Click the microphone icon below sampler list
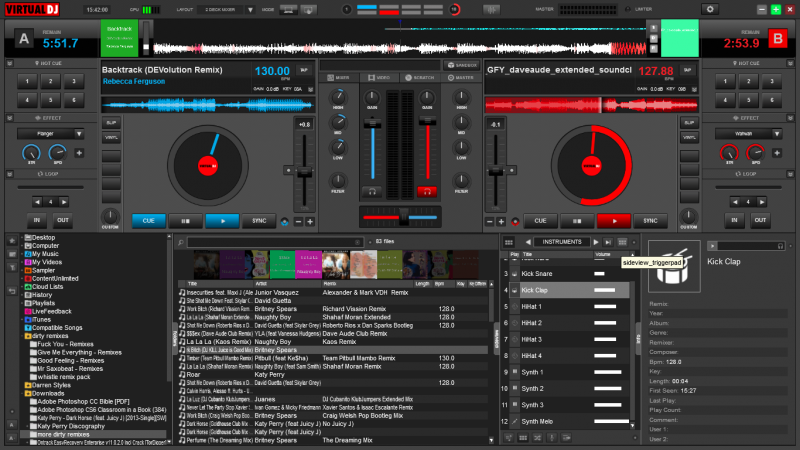Screen dimensions: 800x450 click(x=552, y=438)
